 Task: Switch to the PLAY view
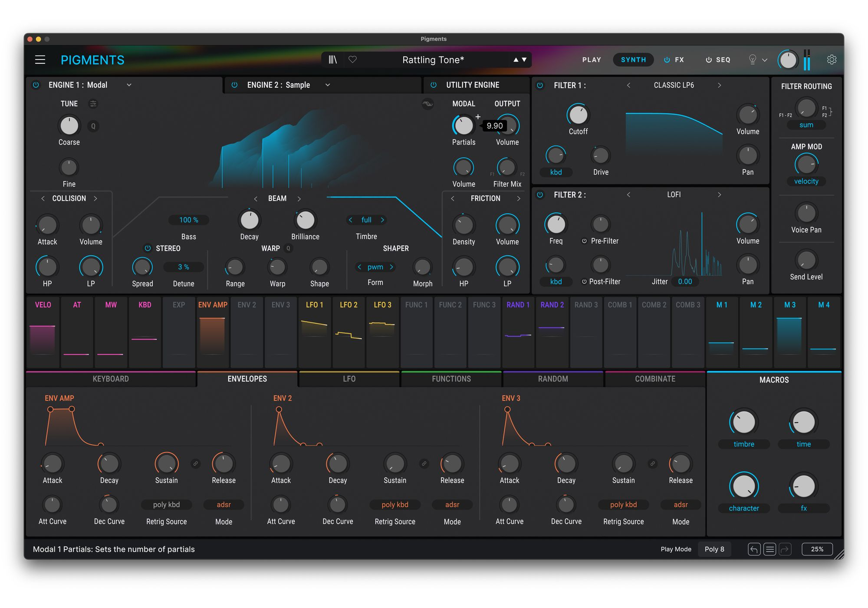(x=592, y=59)
